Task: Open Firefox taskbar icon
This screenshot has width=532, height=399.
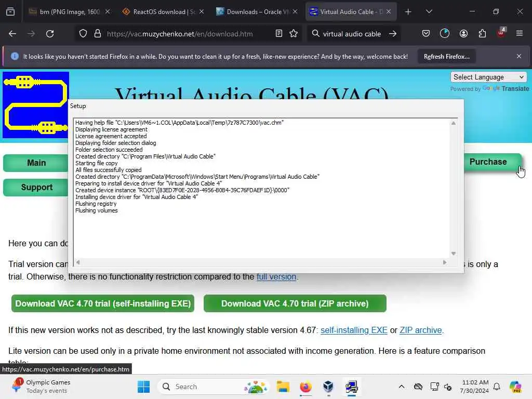Action: tap(305, 387)
